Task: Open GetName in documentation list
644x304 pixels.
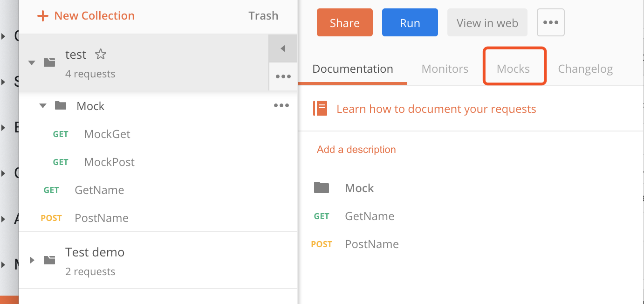Action: tap(370, 216)
